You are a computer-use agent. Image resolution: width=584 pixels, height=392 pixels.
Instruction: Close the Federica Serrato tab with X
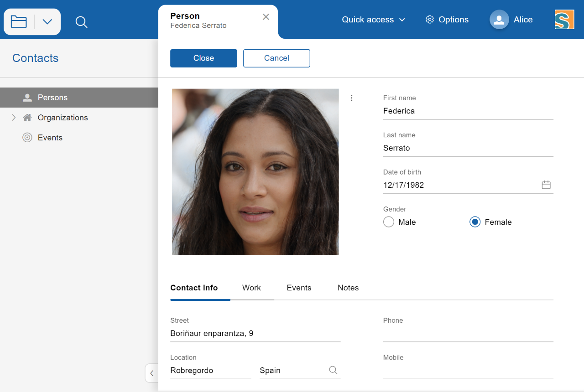coord(266,17)
